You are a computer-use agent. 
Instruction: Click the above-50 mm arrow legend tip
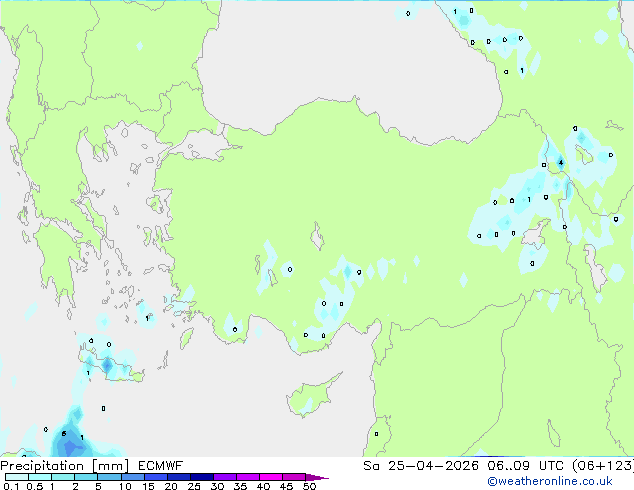pyautogui.click(x=317, y=477)
